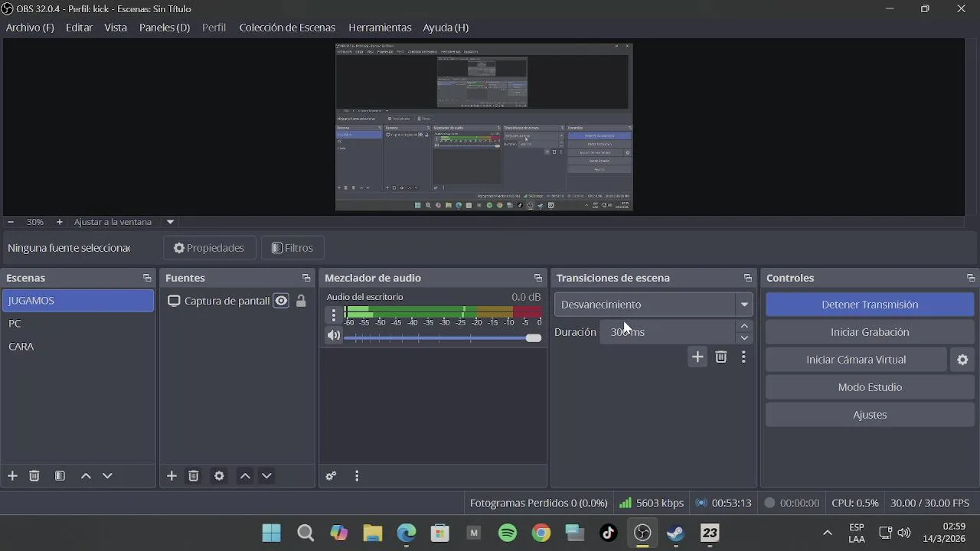Open Windows Start button in taskbar
980x551 pixels.
pos(271,533)
